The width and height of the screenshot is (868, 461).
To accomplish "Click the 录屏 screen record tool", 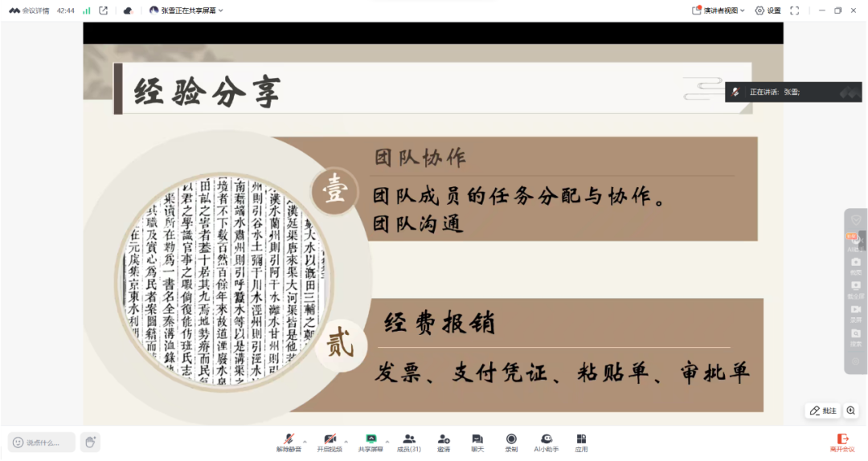I will click(x=856, y=313).
